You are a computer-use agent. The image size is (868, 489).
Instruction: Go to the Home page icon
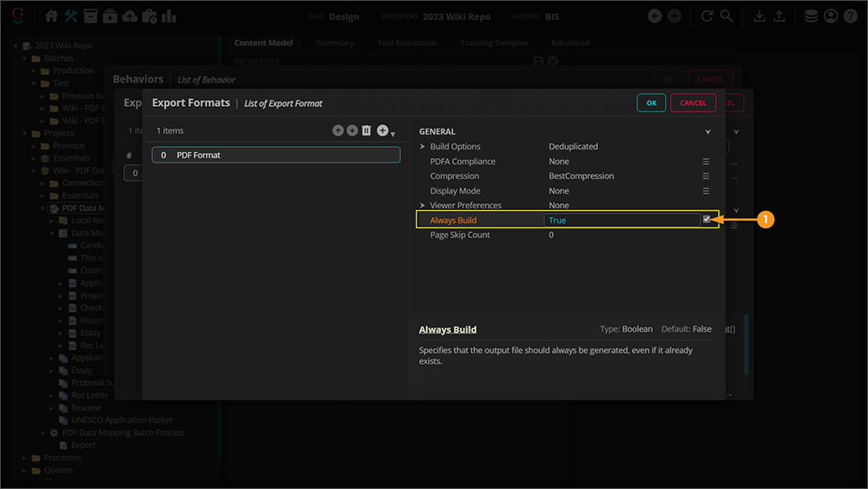coord(51,16)
